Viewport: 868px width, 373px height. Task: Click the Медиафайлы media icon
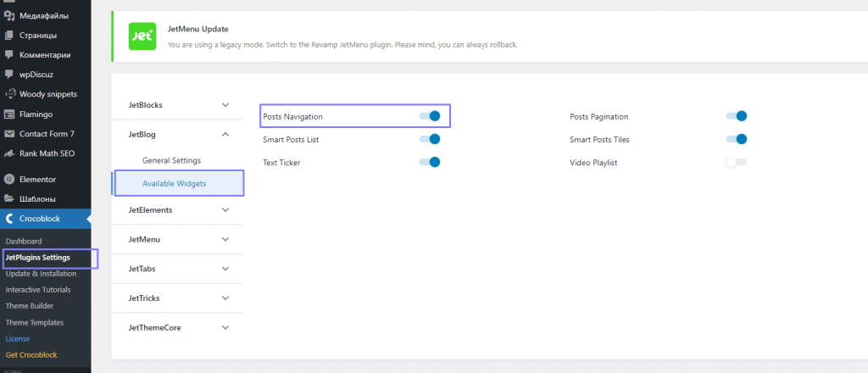click(8, 15)
